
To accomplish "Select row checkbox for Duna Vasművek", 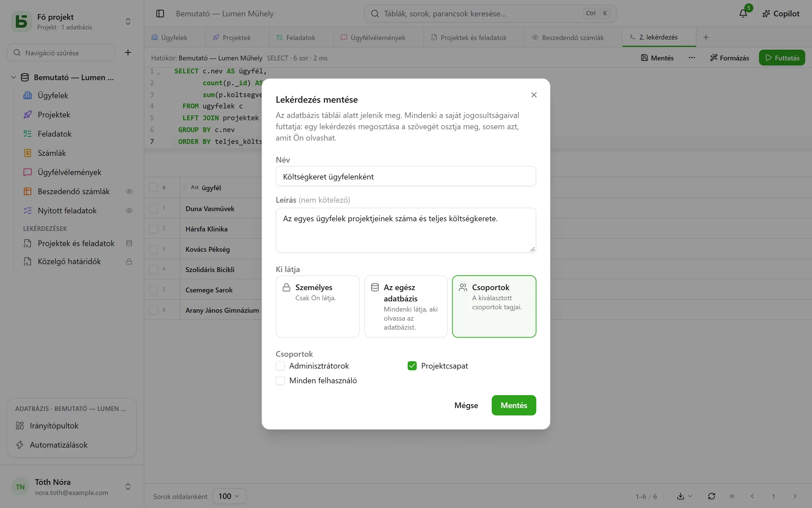I will click(x=153, y=208).
